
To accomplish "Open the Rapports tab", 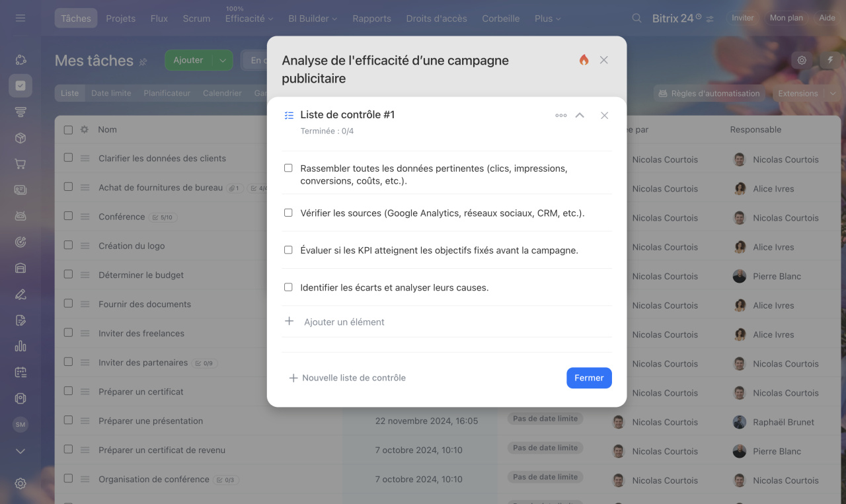I will coord(371,18).
